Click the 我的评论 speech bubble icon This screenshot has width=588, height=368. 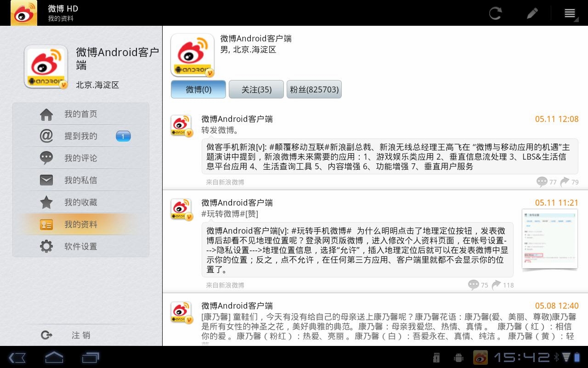click(46, 158)
